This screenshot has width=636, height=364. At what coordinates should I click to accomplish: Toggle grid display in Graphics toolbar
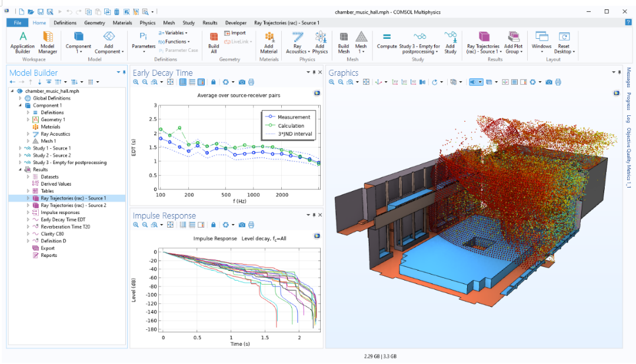point(514,82)
